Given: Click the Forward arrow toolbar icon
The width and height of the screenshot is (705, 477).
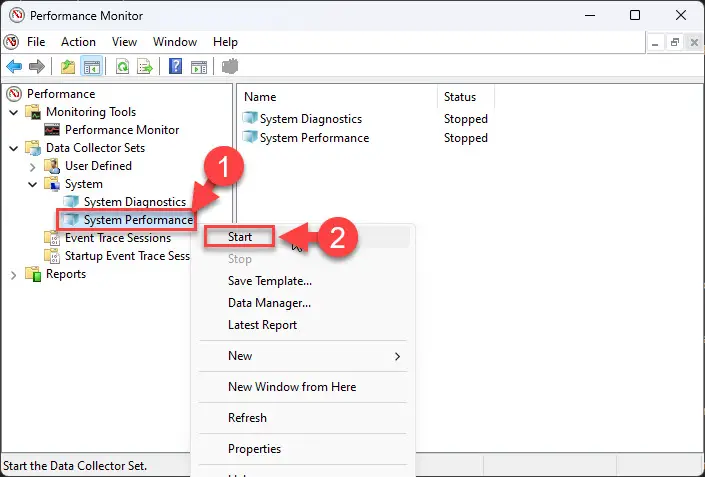Looking at the screenshot, I should [36, 67].
